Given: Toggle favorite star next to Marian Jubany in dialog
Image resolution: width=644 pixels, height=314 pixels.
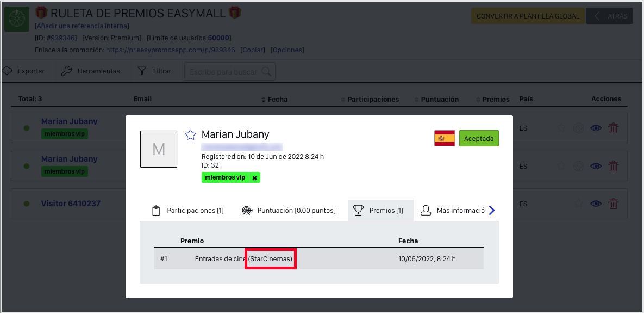Looking at the screenshot, I should point(190,135).
